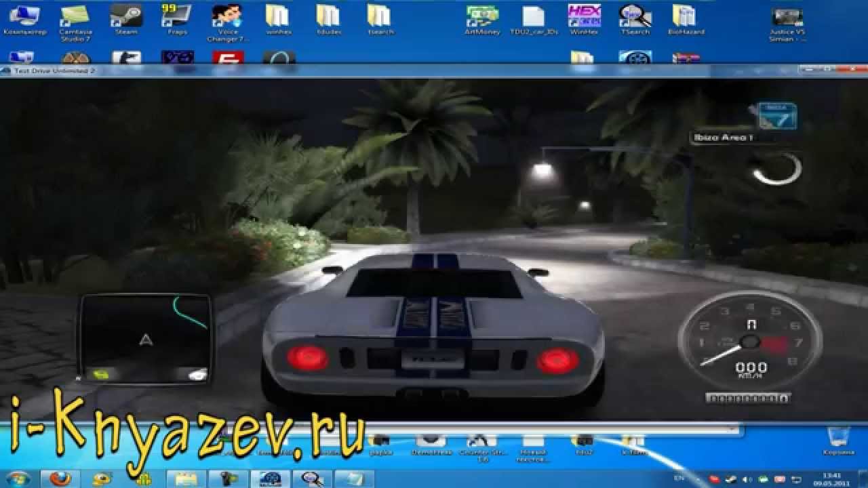868x488 pixels.
Task: Open the Voice Changer 7 shortcut
Action: tap(226, 22)
